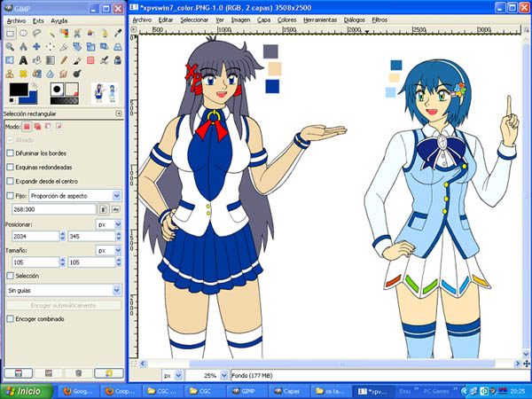The height and width of the screenshot is (399, 532).
Task: Toggle the Fijo checkbox
Action: (11, 196)
